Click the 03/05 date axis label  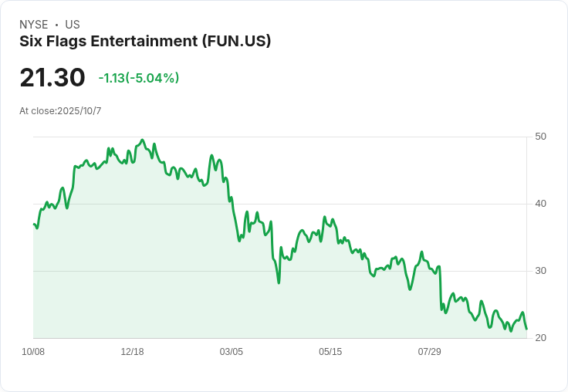coord(231,352)
